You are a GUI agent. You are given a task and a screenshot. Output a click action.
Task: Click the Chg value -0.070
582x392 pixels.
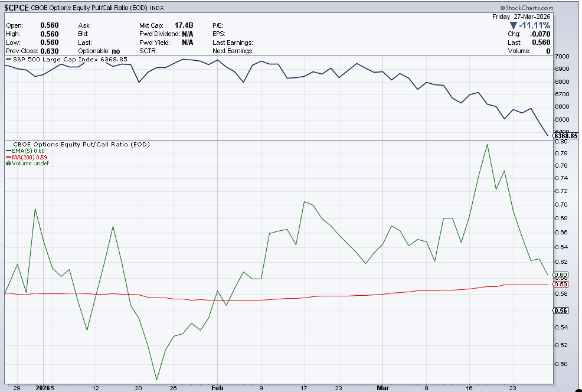(540, 34)
